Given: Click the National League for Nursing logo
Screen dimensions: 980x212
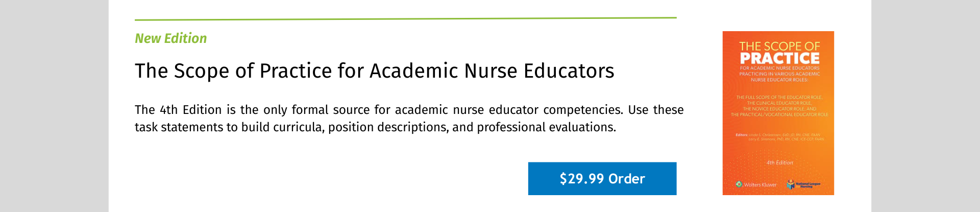Looking at the screenshot, I should coord(803,184).
